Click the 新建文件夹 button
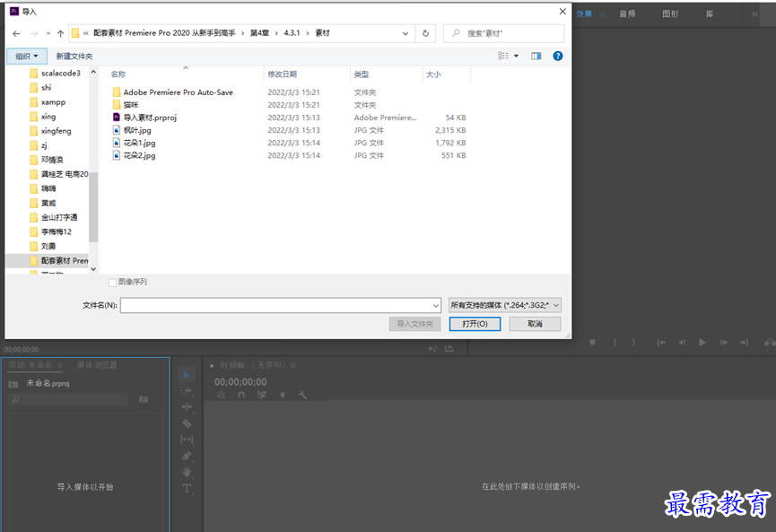The width and height of the screenshot is (776, 532). (74, 56)
